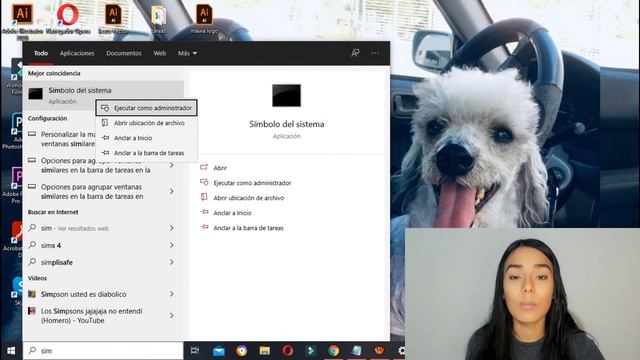The width and height of the screenshot is (640, 360).
Task: Select the Todo search tab
Action: tap(41, 53)
